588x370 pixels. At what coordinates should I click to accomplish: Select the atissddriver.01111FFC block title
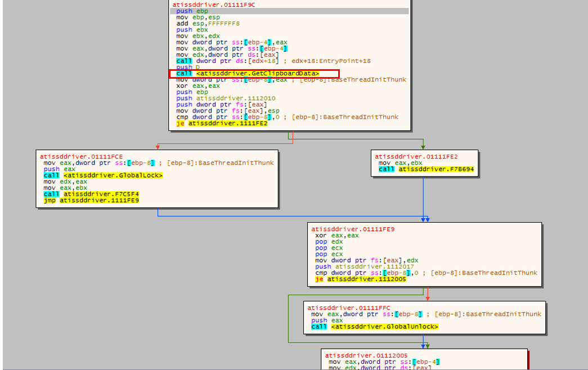point(349,308)
